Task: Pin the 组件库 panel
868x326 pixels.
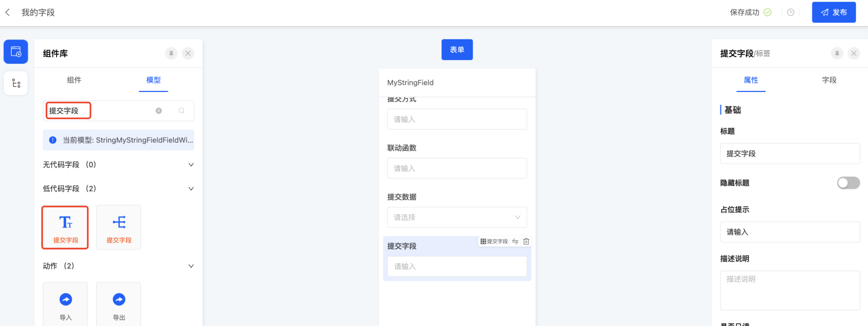Action: (x=171, y=53)
